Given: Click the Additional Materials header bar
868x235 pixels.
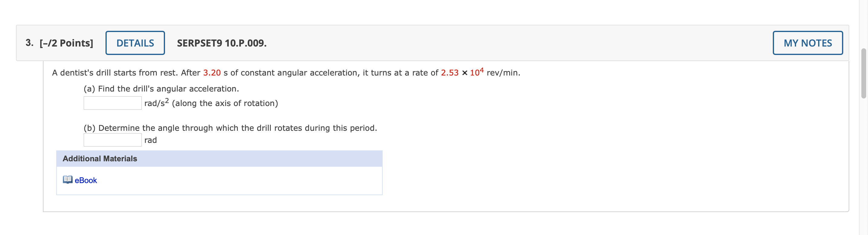Looking at the screenshot, I should pyautogui.click(x=219, y=159).
